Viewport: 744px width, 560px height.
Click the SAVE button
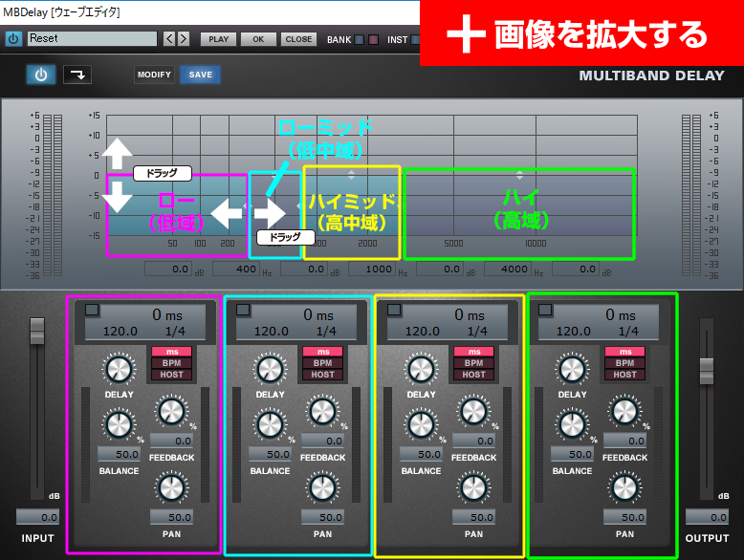click(201, 75)
